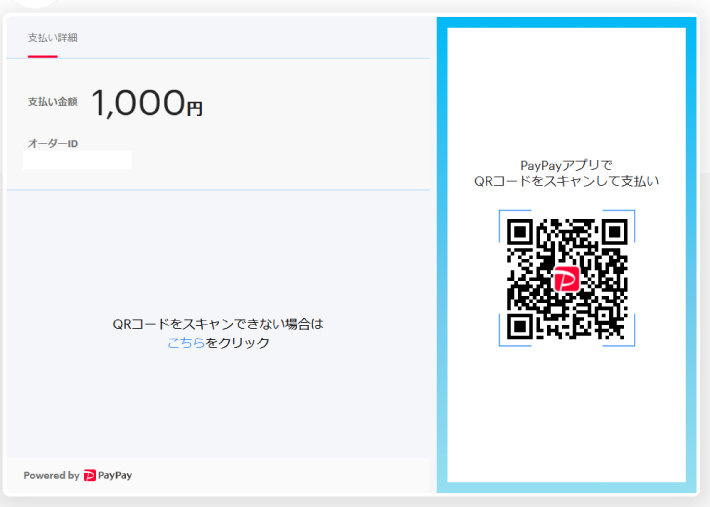Click the 1,000円 payment amount
This screenshot has height=507, width=710.
(147, 103)
